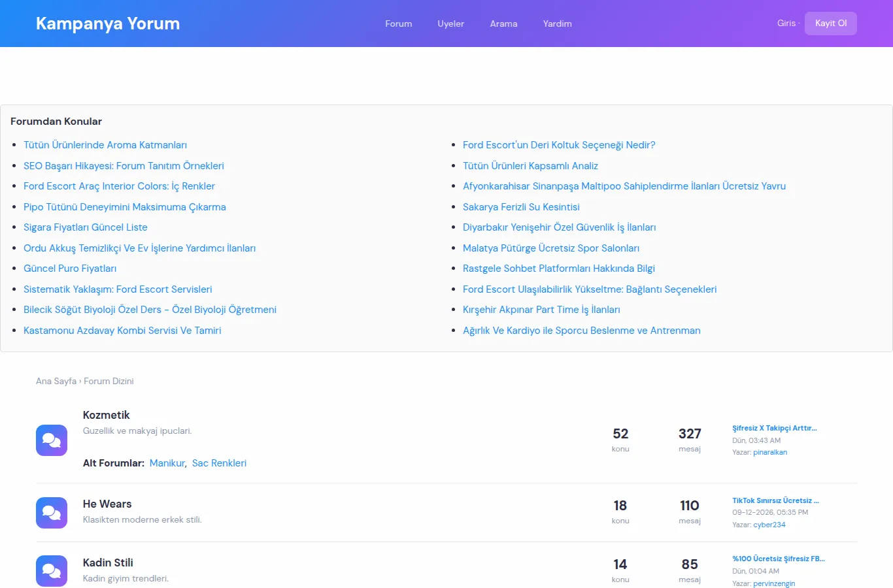Open the Forum menu item
This screenshot has width=893, height=588.
399,24
